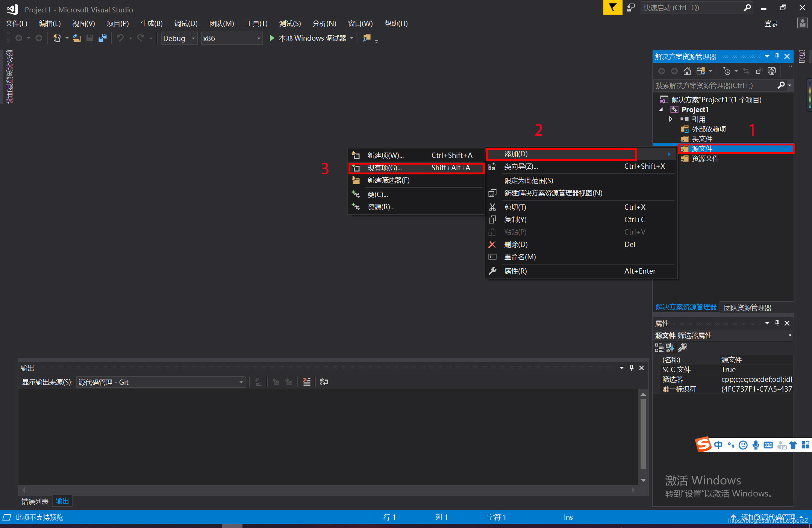Click the Home icon in Solution Explorer

tap(687, 71)
